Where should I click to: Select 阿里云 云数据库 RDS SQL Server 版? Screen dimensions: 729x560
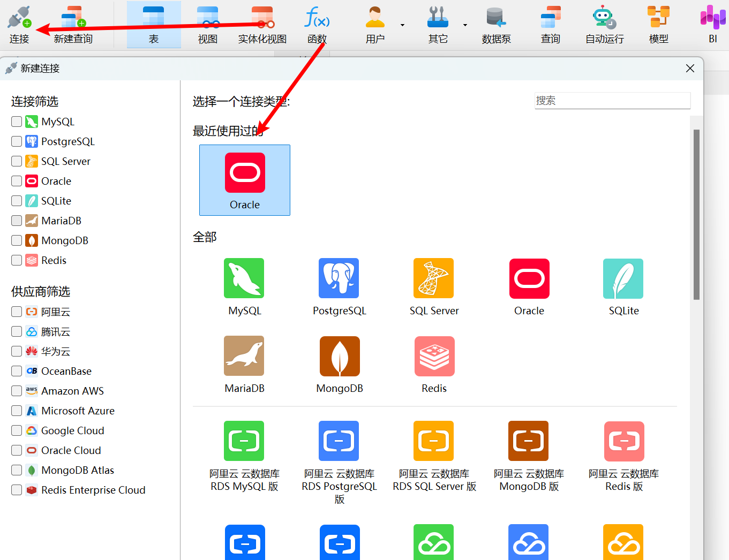434,457
